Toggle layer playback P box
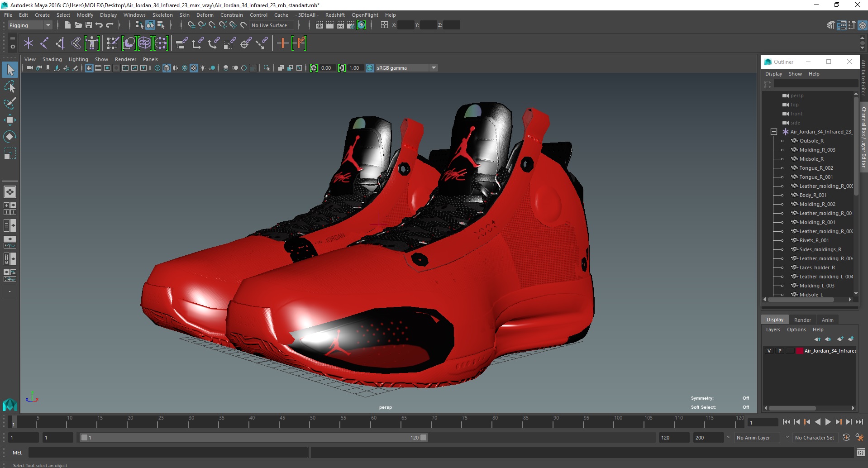The image size is (868, 468). click(780, 351)
